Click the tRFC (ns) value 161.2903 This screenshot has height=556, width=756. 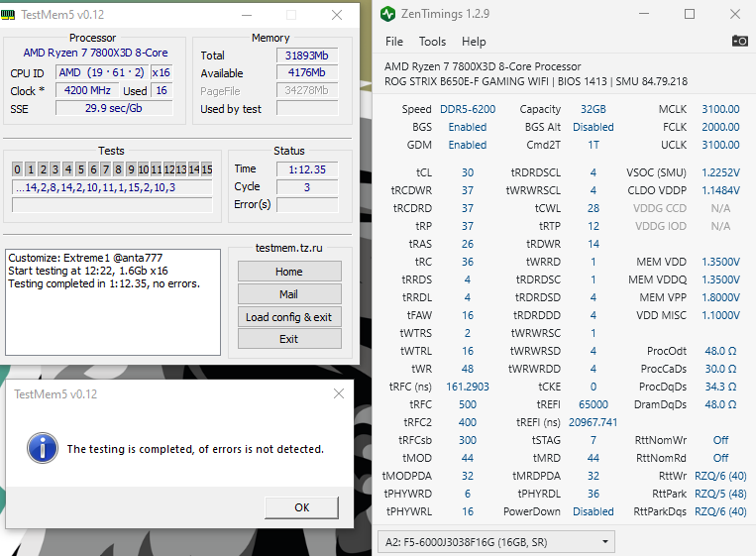pyautogui.click(x=468, y=387)
